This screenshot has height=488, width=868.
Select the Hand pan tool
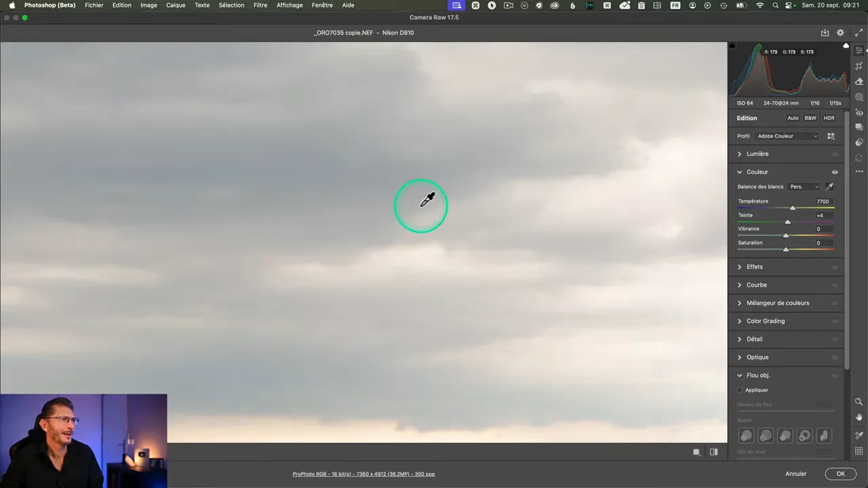click(x=859, y=418)
